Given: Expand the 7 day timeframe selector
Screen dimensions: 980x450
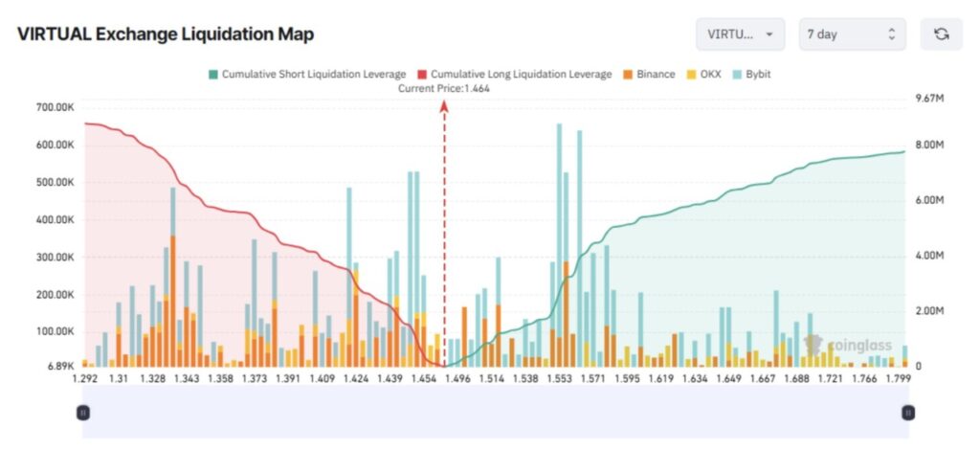Looking at the screenshot, I should click(x=852, y=34).
